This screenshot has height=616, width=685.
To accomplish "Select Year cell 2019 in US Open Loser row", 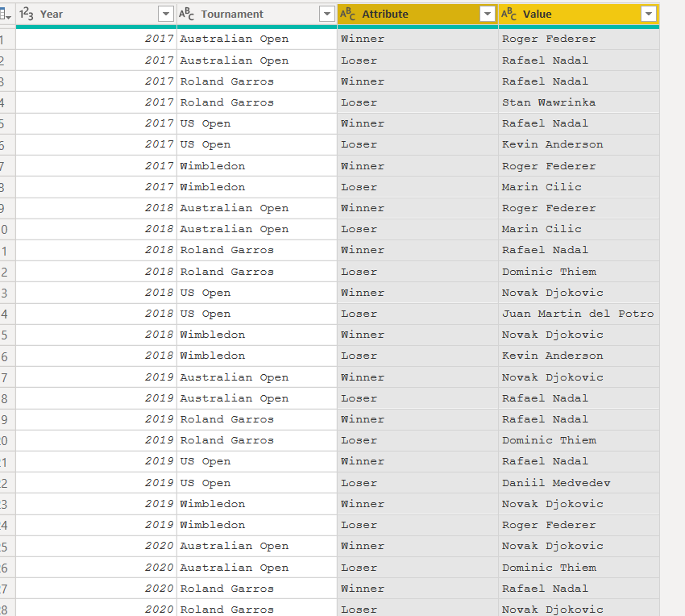I will pyautogui.click(x=96, y=483).
